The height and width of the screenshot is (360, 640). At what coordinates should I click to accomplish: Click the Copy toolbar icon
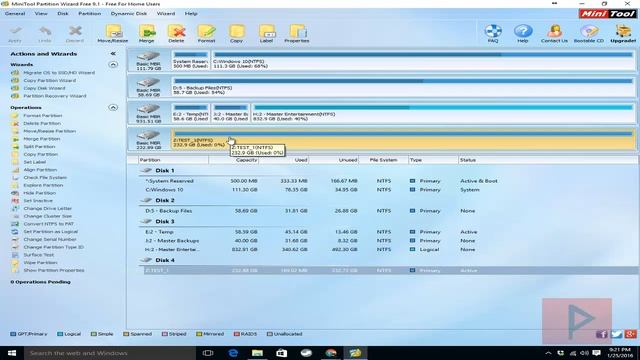click(x=236, y=33)
